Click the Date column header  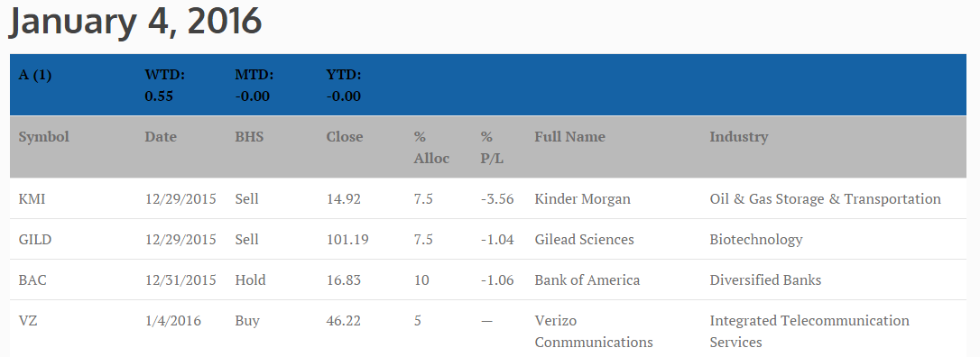(161, 137)
